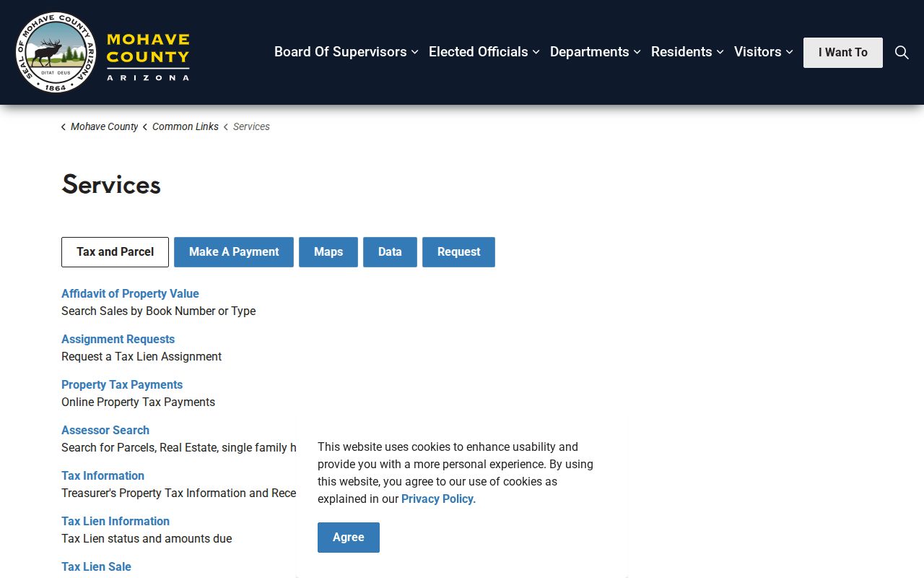The width and height of the screenshot is (924, 578).
Task: Go to Mohave County breadcrumb link
Action: click(104, 126)
